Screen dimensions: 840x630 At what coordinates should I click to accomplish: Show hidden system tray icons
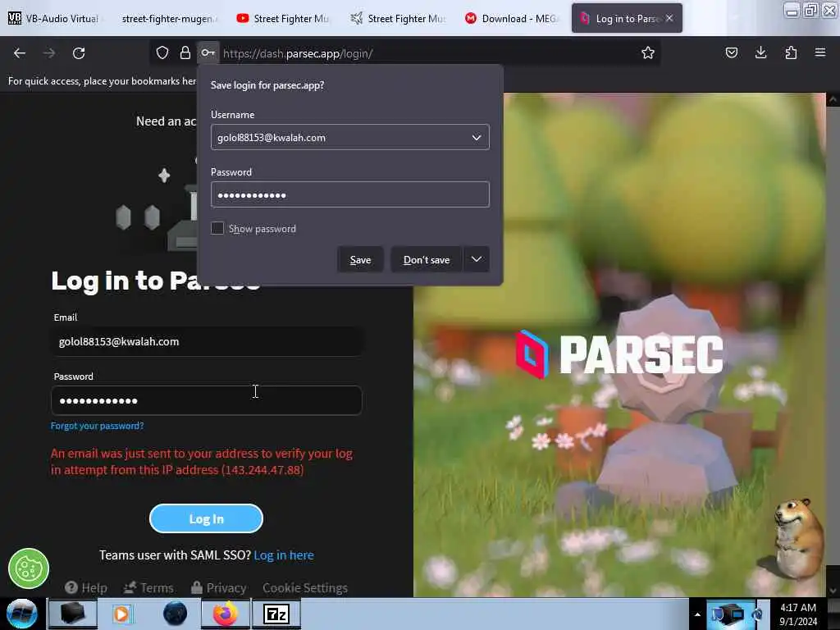click(697, 614)
